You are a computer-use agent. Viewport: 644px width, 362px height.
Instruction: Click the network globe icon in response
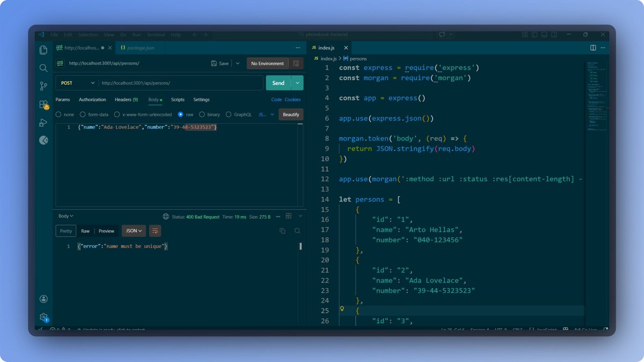point(166,217)
